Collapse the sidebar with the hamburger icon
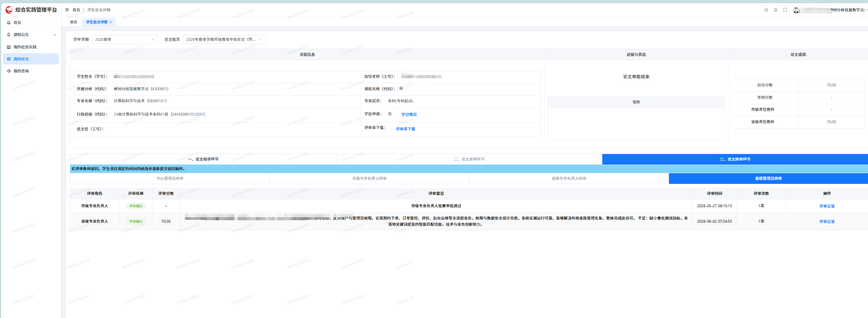This screenshot has height=318, width=868. point(67,10)
